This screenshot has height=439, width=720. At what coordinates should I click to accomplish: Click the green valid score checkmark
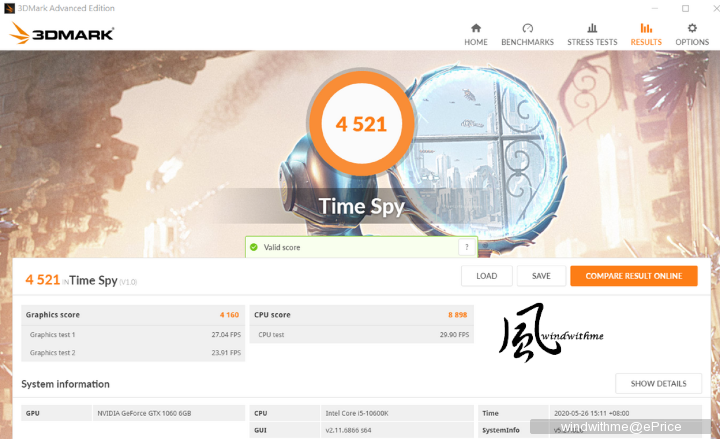click(x=253, y=247)
